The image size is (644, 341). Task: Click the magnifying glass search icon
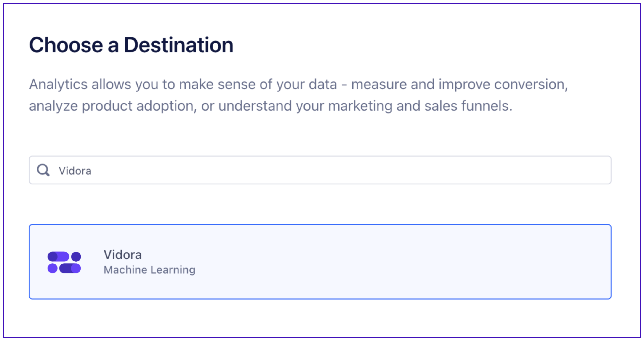43,170
